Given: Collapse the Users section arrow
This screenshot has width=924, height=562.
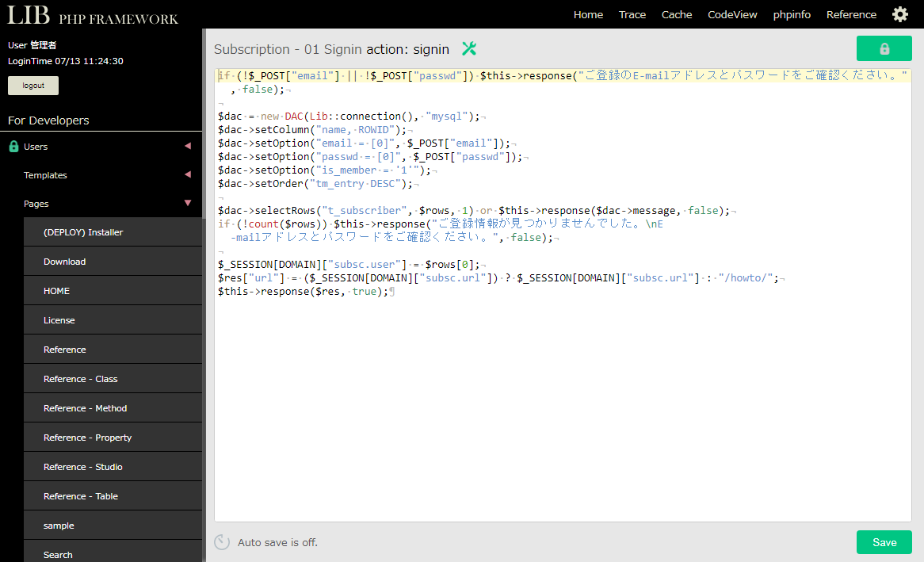Looking at the screenshot, I should [188, 146].
